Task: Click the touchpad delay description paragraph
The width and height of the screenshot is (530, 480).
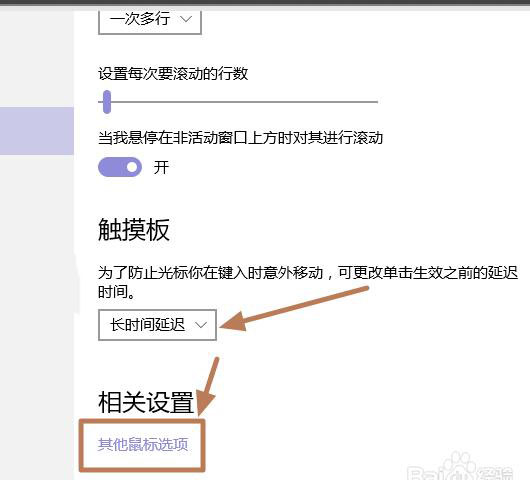Action: [x=308, y=282]
